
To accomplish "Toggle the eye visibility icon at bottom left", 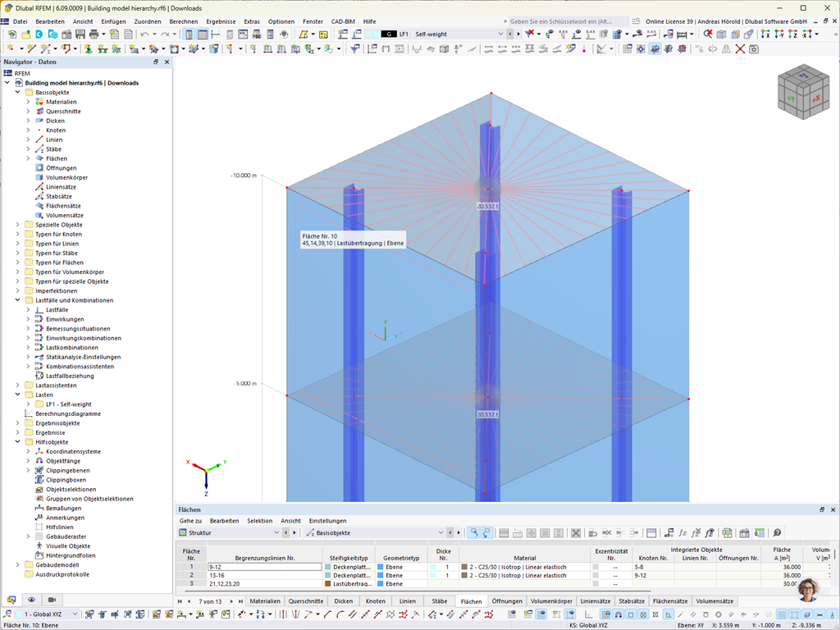I will (x=31, y=600).
